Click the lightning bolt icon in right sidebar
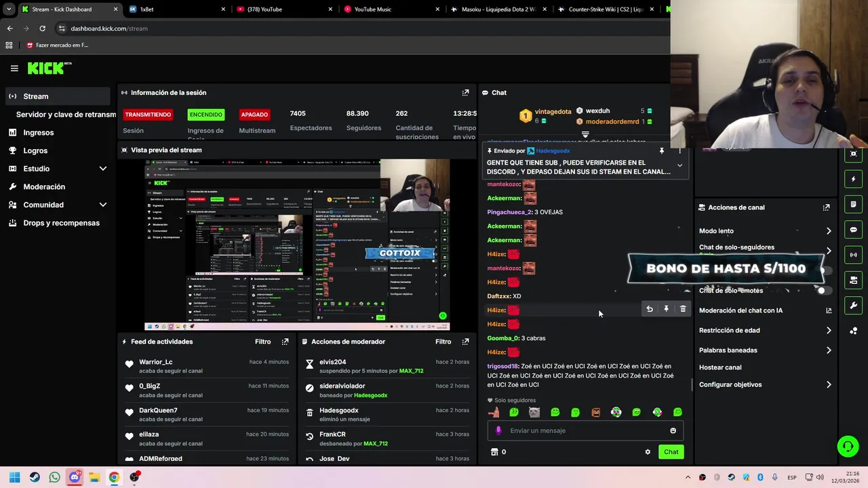Viewport: 868px width, 488px height. click(853, 180)
